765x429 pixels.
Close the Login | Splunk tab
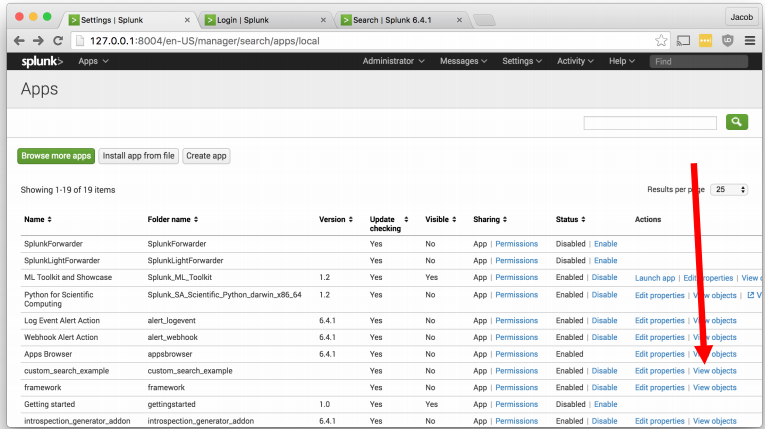click(x=323, y=20)
